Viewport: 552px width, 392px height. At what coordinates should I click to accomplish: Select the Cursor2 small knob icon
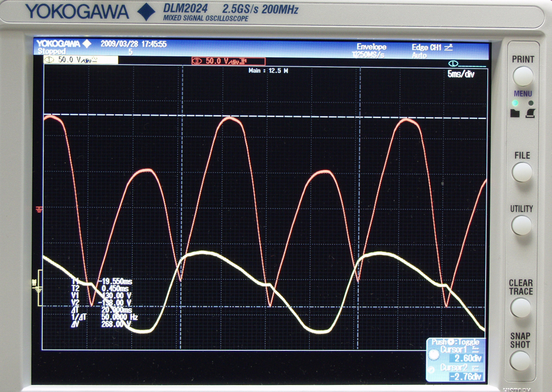431,370
